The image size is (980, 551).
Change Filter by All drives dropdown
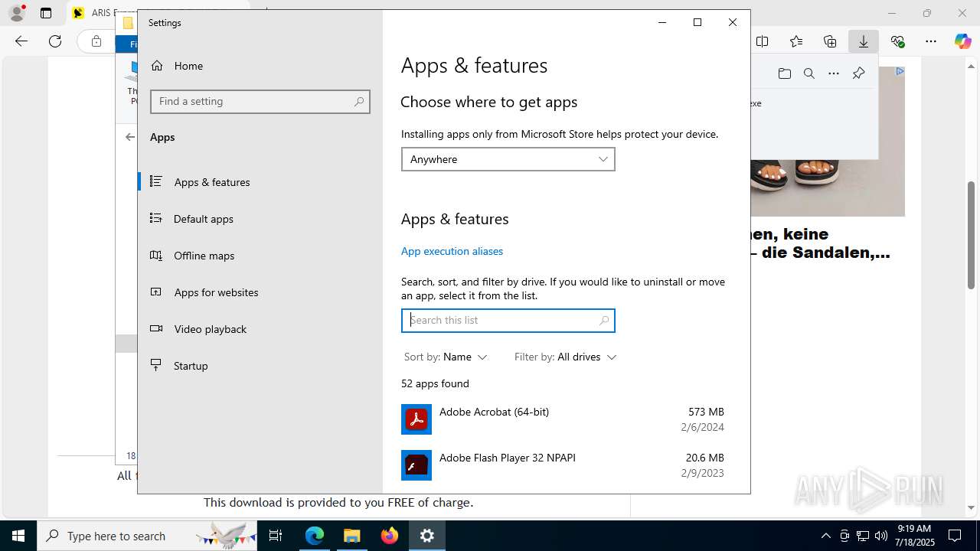[x=565, y=357]
